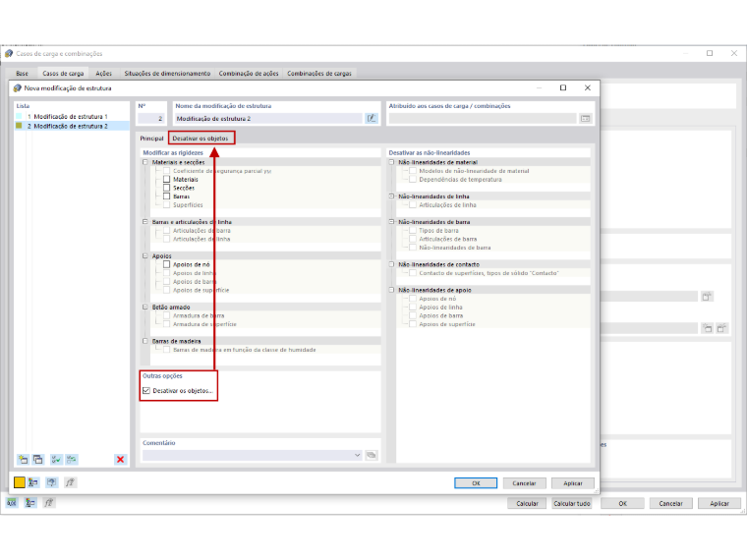Open the assigned load cases selection icon
The height and width of the screenshot is (560, 747).
586,118
